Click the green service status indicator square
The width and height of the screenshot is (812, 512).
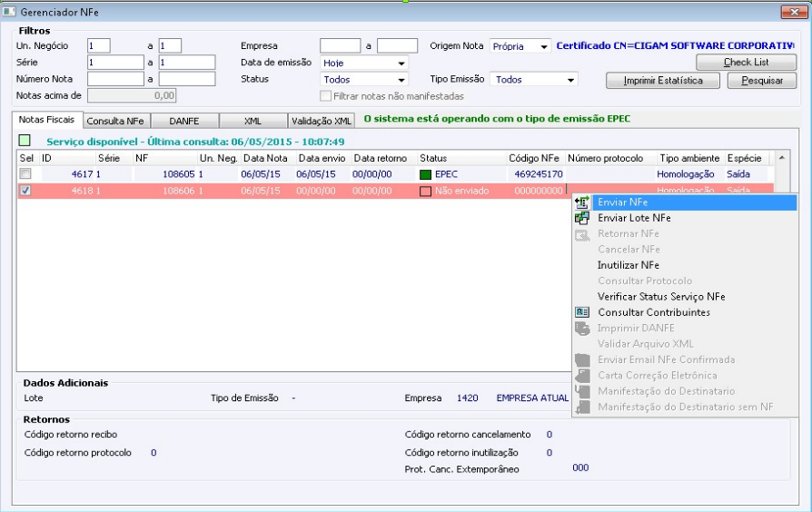pos(25,141)
